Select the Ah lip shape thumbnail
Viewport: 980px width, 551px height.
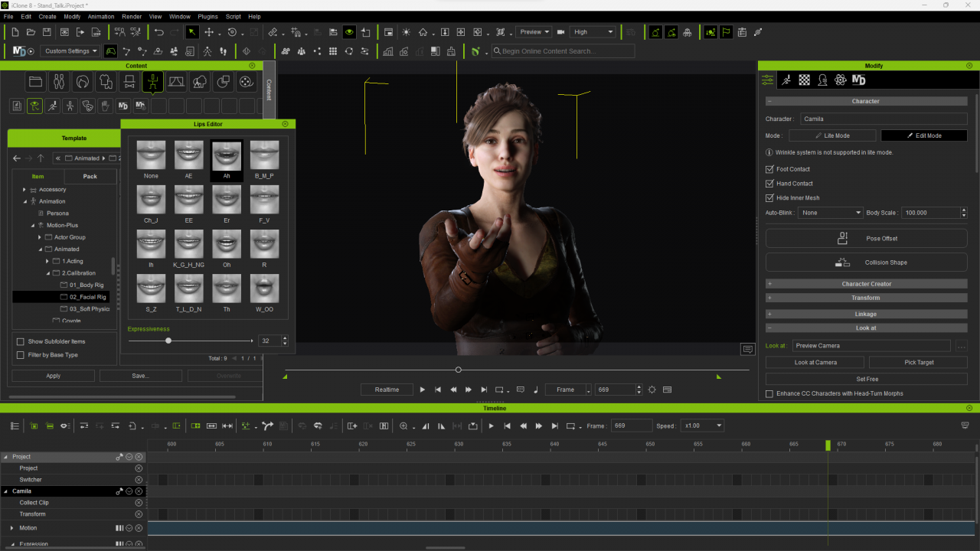(227, 155)
